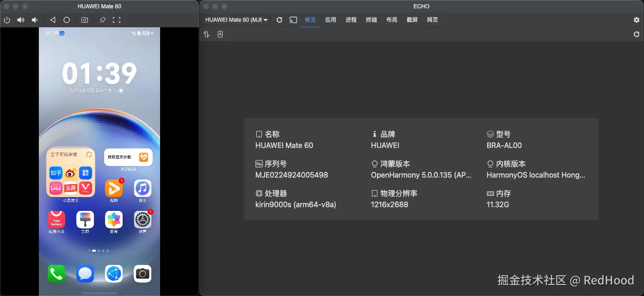Toggle screen power with the power icon
Image resolution: width=644 pixels, height=296 pixels.
pyautogui.click(x=7, y=20)
